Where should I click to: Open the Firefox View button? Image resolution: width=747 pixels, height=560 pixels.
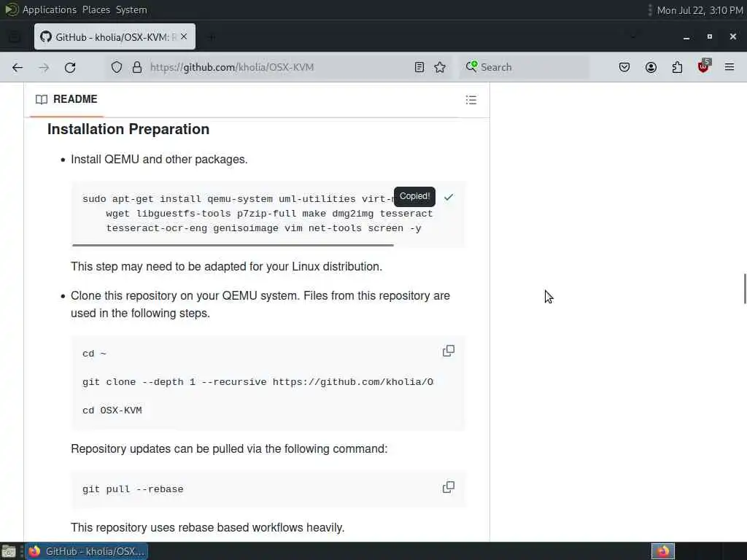(15, 36)
